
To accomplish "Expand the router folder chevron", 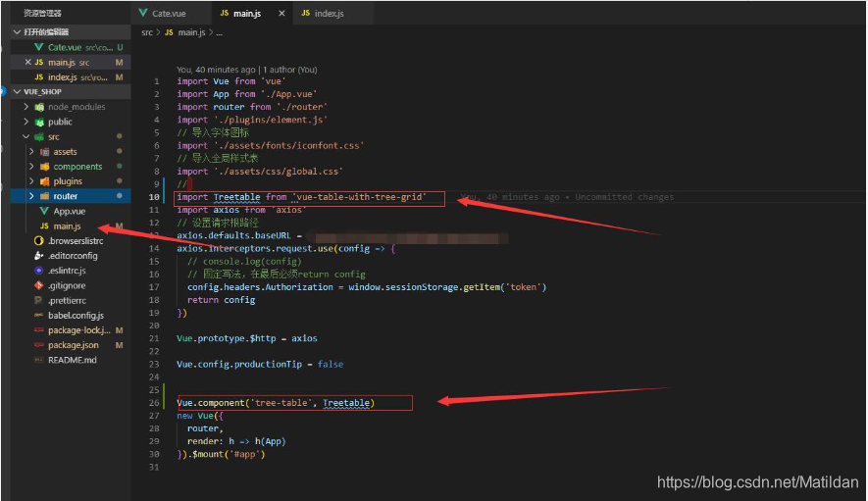I will (x=31, y=196).
